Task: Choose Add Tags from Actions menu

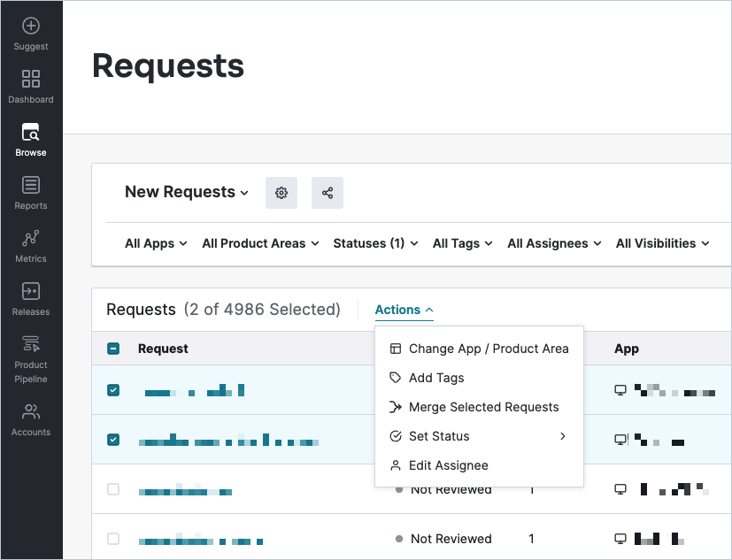Action: pyautogui.click(x=479, y=378)
